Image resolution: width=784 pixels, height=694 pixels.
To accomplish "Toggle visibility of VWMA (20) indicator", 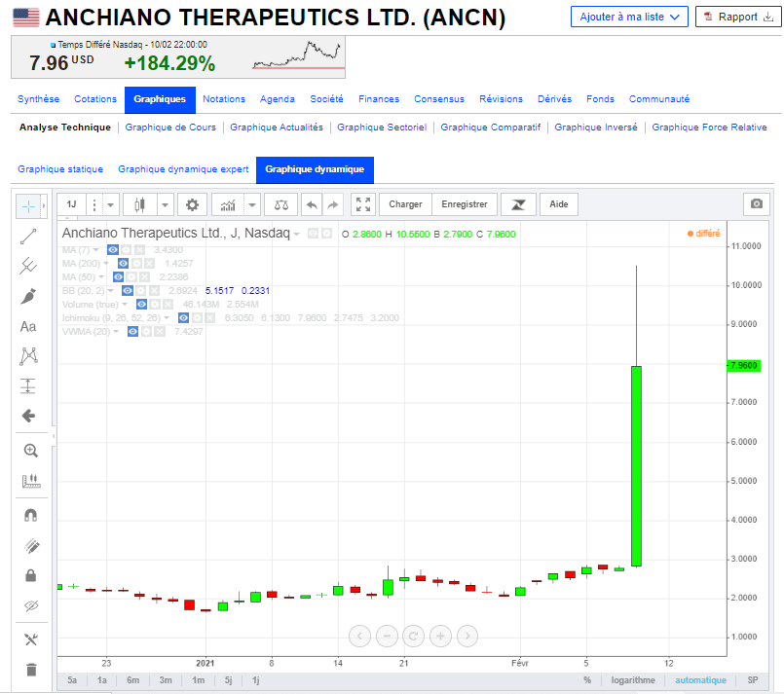I will tap(132, 331).
